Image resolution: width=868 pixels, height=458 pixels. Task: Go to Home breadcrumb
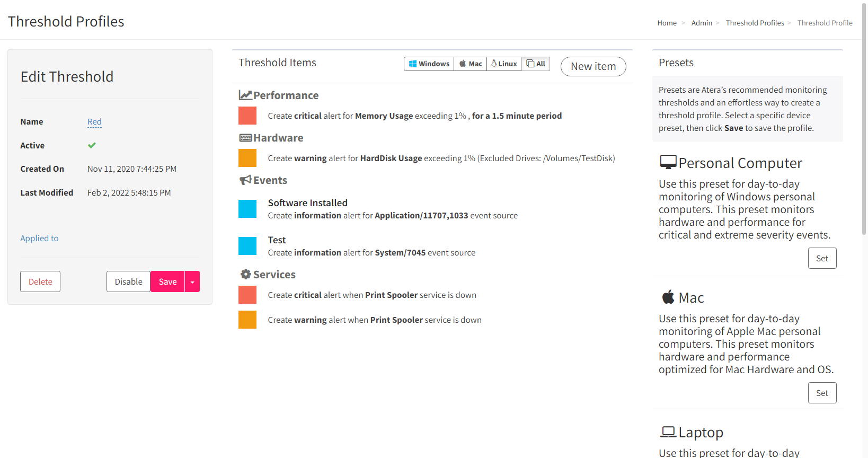tap(667, 23)
